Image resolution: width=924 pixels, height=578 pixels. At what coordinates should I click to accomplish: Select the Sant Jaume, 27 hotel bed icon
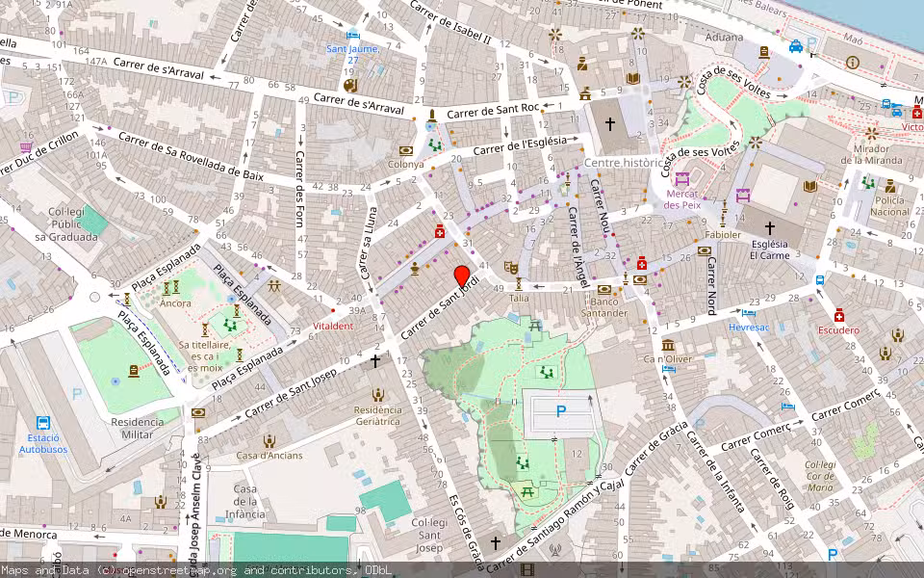click(353, 35)
